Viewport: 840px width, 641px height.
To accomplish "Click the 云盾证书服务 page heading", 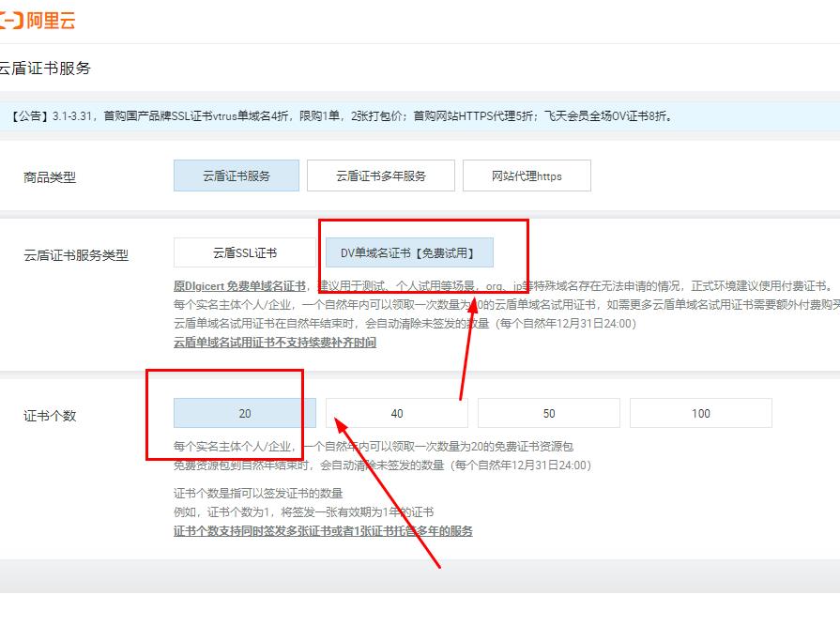I will point(44,69).
